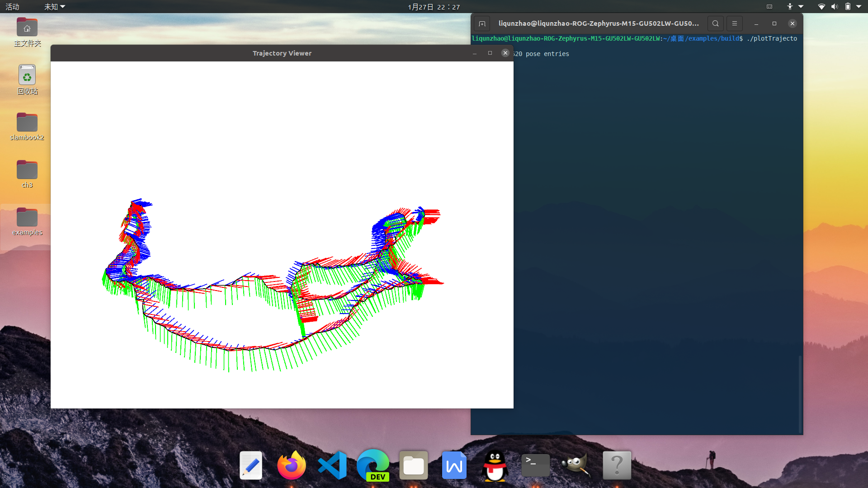Click the battery status icon

click(848, 7)
